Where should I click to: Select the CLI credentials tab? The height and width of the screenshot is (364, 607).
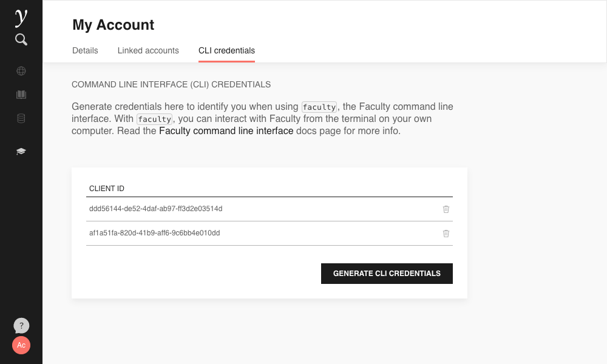coord(226,51)
